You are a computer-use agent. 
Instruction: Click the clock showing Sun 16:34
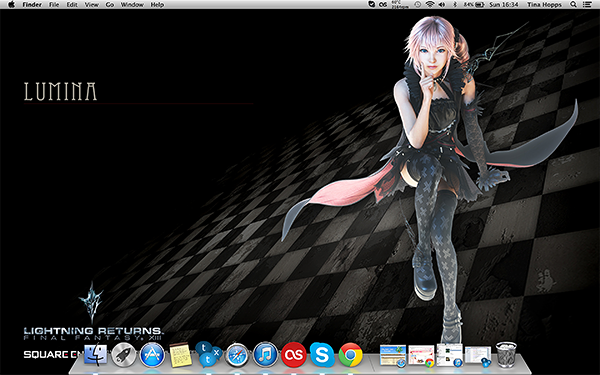click(x=504, y=5)
